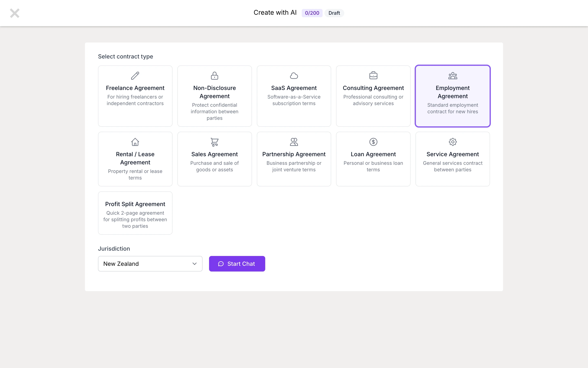
Task: Click the cloud icon on SaaS Agreement
Action: [294, 76]
